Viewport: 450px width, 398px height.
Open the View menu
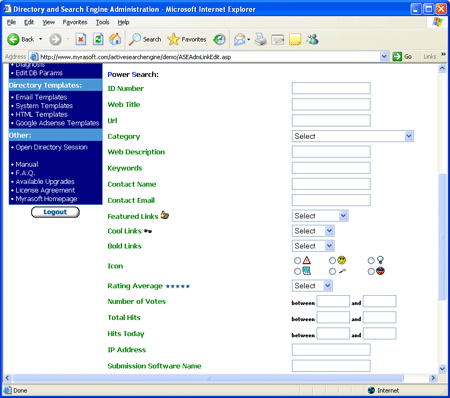pos(49,22)
